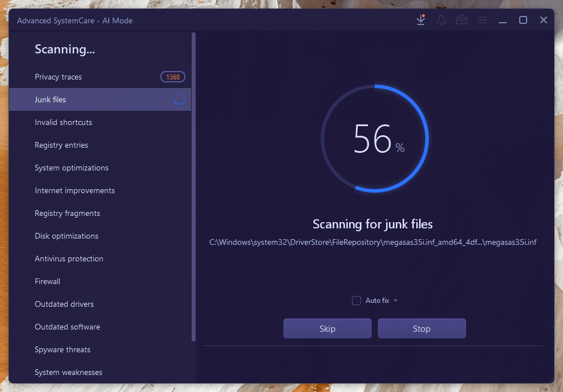Open the notifications bell icon
The image size is (563, 392).
pos(441,20)
